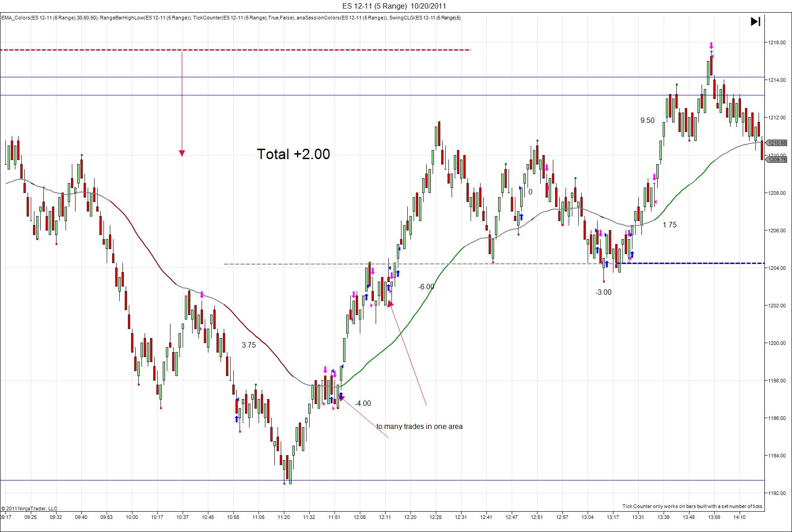Click the Tick Counter warning message
Screen dimensions: 792x532
pyautogui.click(x=692, y=506)
